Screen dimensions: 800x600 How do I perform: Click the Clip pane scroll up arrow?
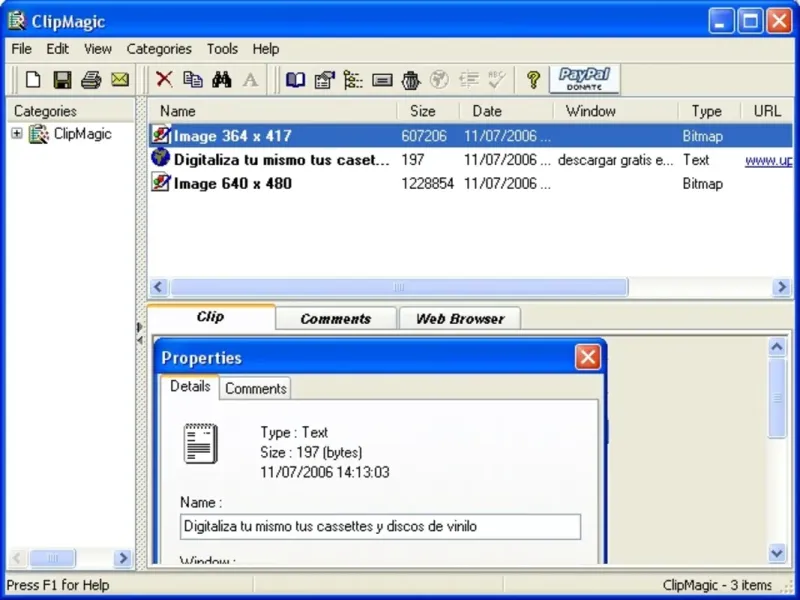[x=777, y=347]
